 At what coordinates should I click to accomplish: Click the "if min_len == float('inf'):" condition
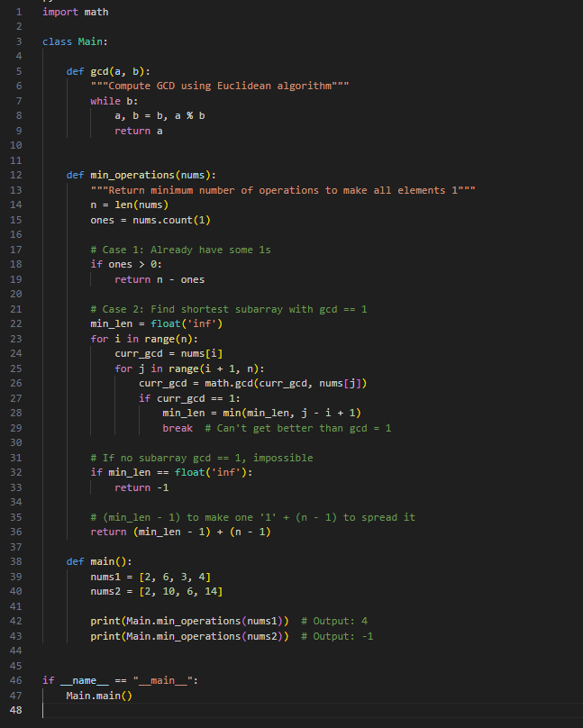[171, 472]
